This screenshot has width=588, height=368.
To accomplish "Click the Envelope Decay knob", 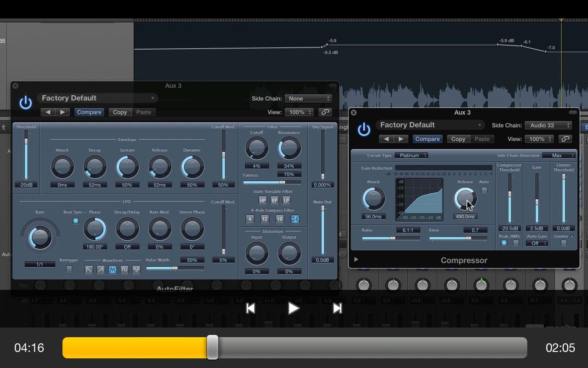I will pyautogui.click(x=95, y=167).
